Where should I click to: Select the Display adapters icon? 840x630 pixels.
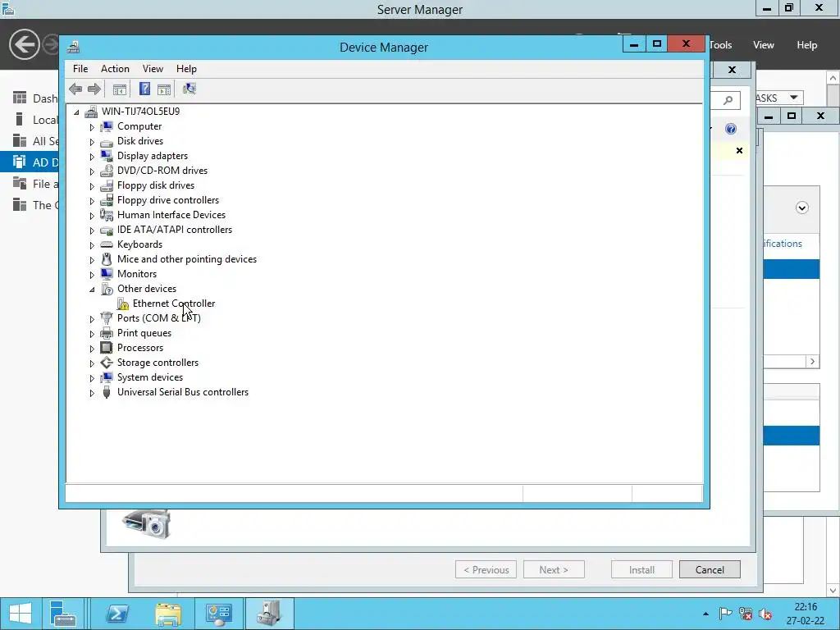(107, 156)
